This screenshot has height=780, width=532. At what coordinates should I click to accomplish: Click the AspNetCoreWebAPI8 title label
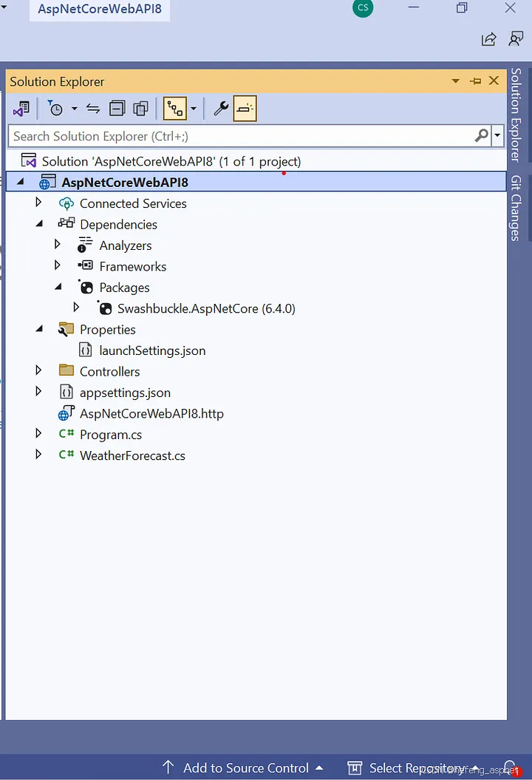(x=100, y=9)
